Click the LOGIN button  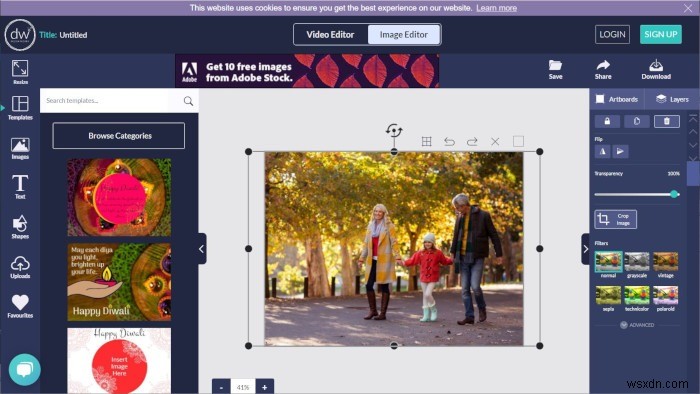[612, 34]
